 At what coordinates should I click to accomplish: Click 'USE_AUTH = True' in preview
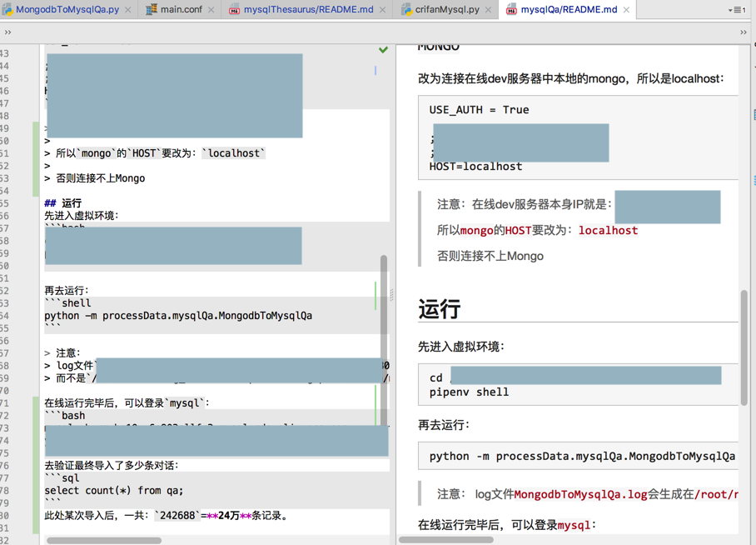479,110
